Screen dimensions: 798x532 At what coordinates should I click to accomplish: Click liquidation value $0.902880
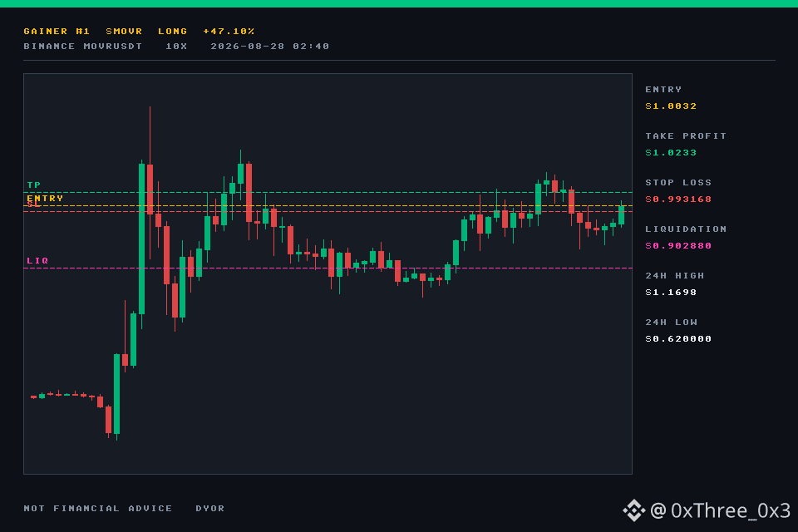(x=678, y=246)
